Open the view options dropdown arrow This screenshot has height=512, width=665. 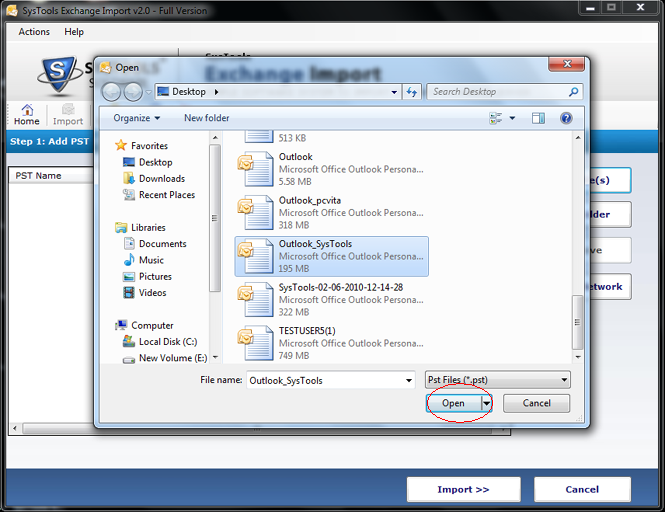pyautogui.click(x=512, y=118)
